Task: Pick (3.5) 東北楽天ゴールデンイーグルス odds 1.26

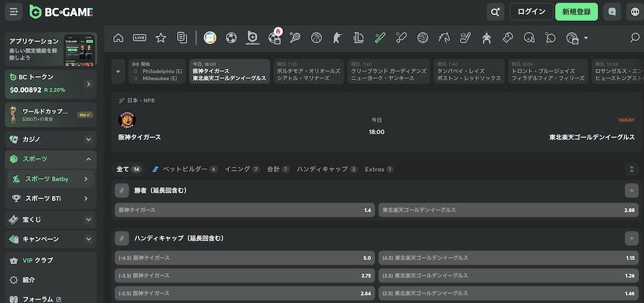Action: point(509,276)
